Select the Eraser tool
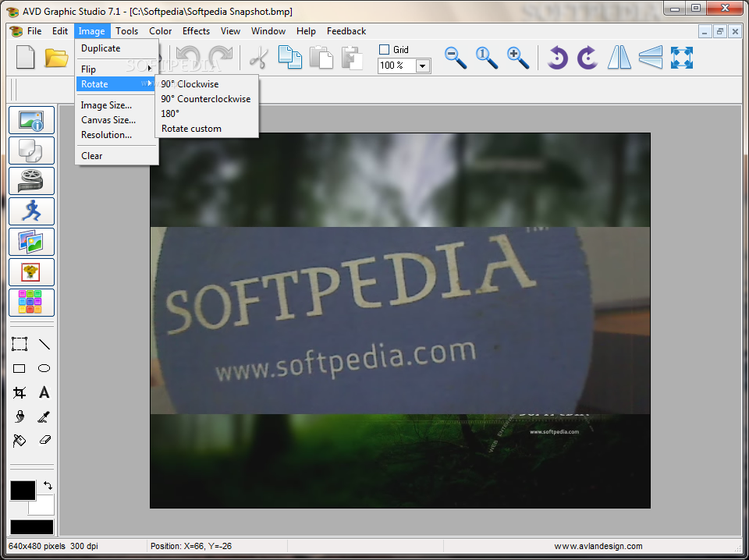Image resolution: width=749 pixels, height=560 pixels. point(44,440)
